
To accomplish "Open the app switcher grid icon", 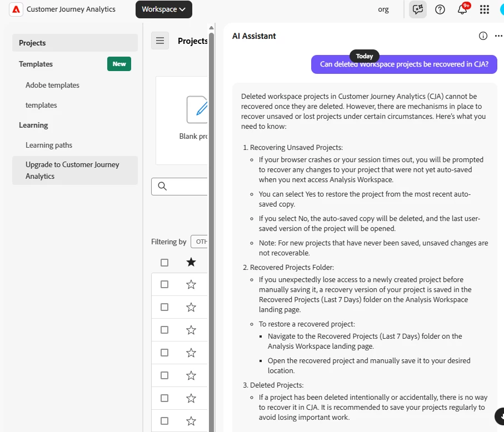I will point(485,9).
